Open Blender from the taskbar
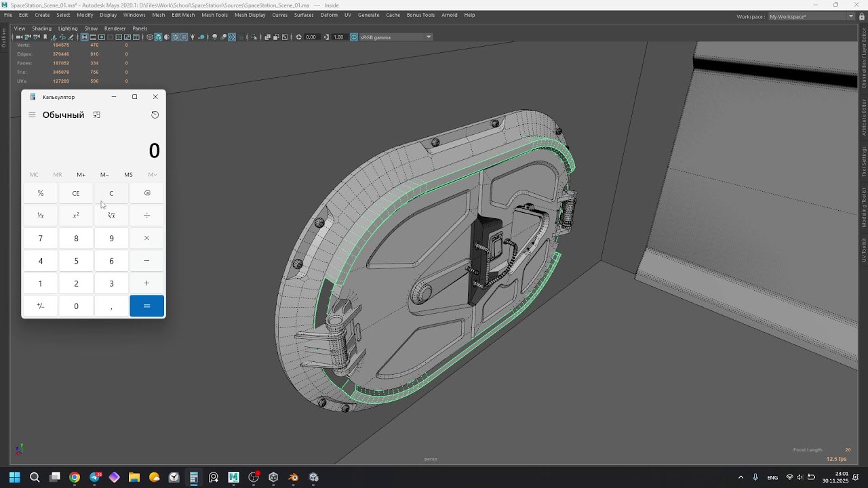The height and width of the screenshot is (488, 868). click(x=294, y=477)
